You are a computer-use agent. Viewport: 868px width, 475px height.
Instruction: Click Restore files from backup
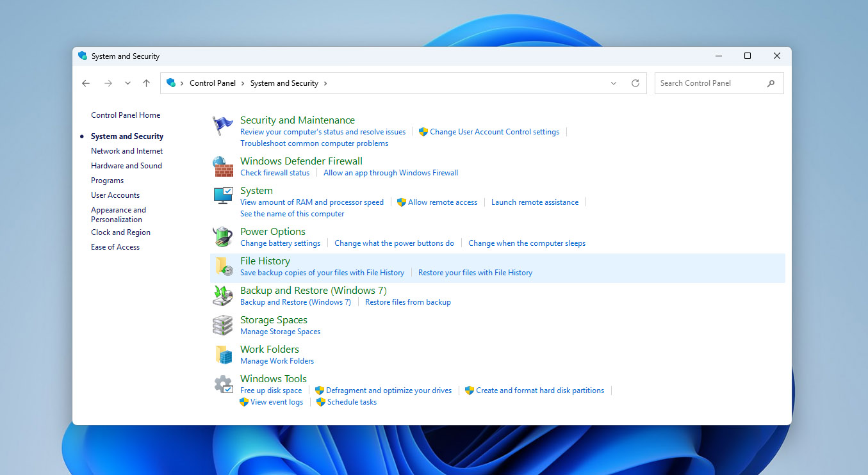coord(408,302)
